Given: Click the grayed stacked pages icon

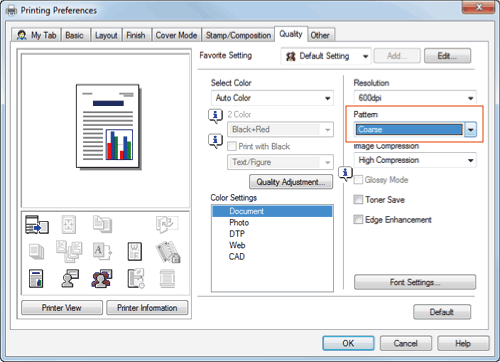Looking at the screenshot, I should (x=36, y=252).
